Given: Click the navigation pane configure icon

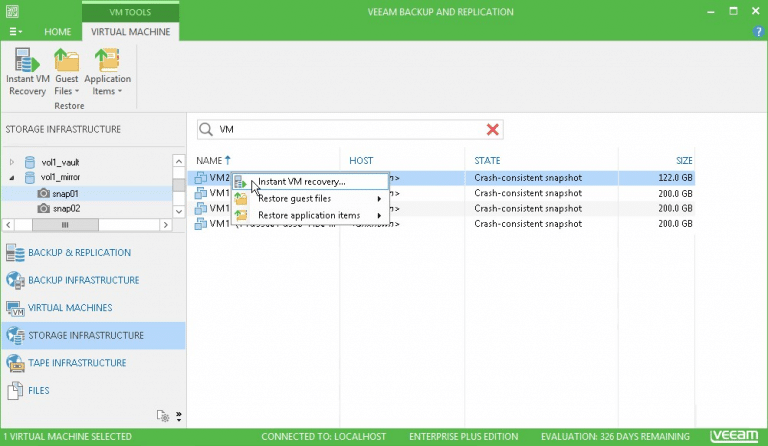Looking at the screenshot, I should (163, 416).
